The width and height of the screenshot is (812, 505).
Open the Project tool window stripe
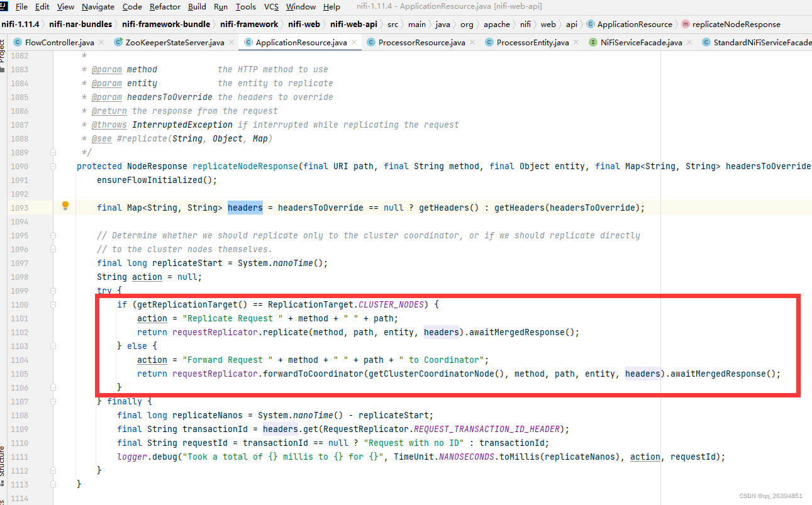[3, 52]
